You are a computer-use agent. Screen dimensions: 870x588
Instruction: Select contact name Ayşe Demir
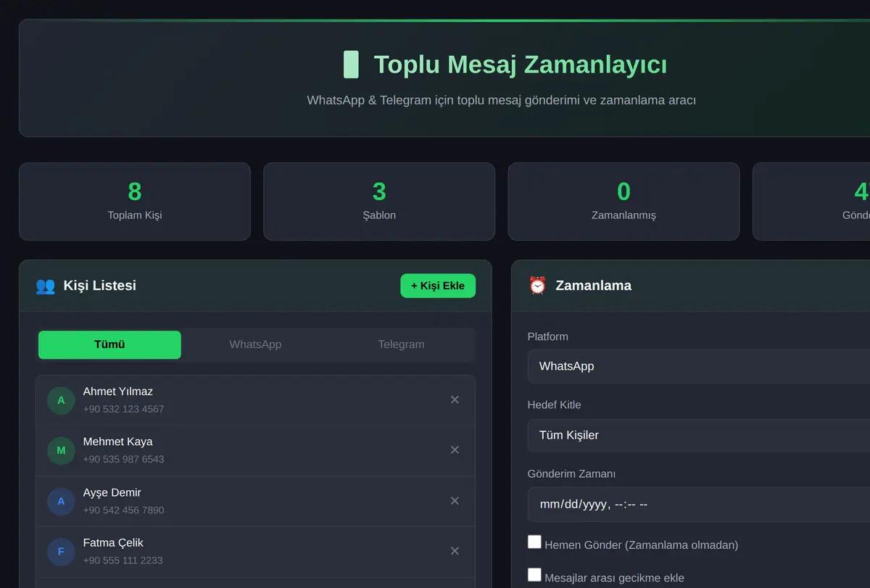point(112,492)
